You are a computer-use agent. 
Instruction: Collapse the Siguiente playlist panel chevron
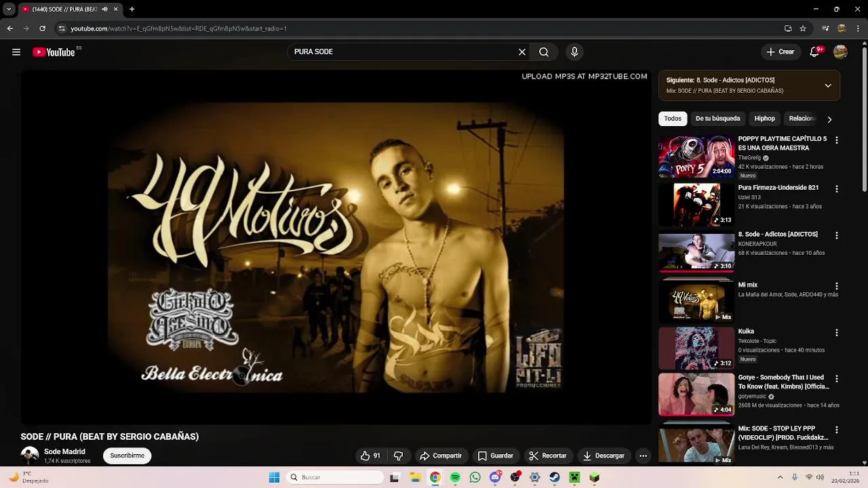(x=828, y=85)
